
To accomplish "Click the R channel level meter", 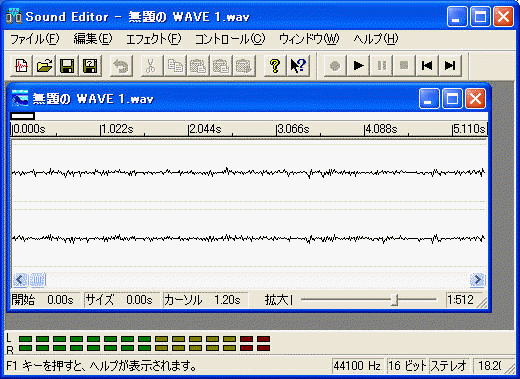I will [144, 348].
